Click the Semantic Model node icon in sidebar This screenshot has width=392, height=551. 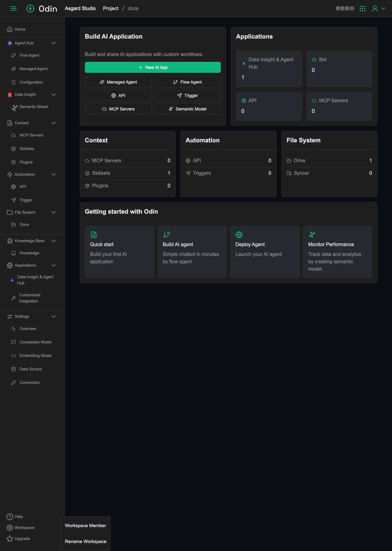point(15,107)
